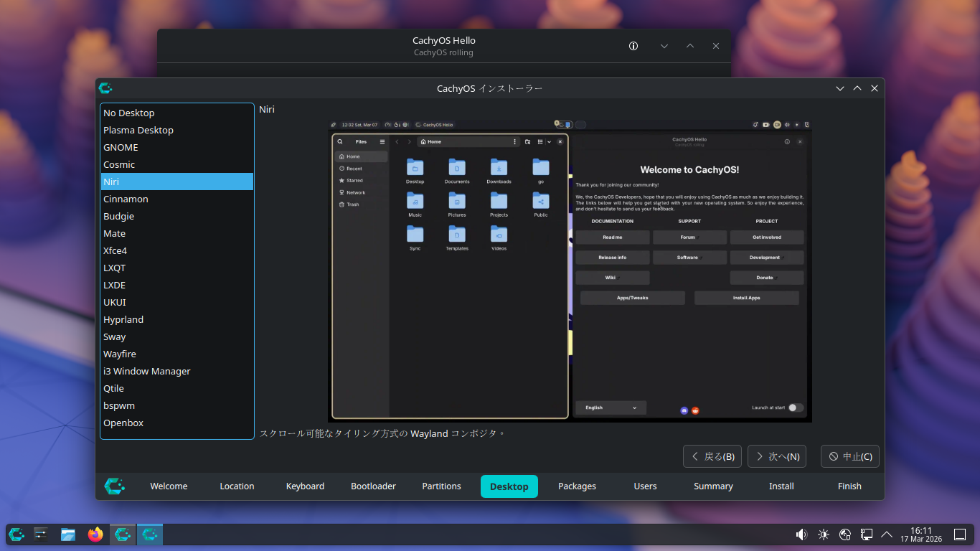Image resolution: width=980 pixels, height=551 pixels.
Task: Click the network icon in system tray
Action: [x=844, y=534]
